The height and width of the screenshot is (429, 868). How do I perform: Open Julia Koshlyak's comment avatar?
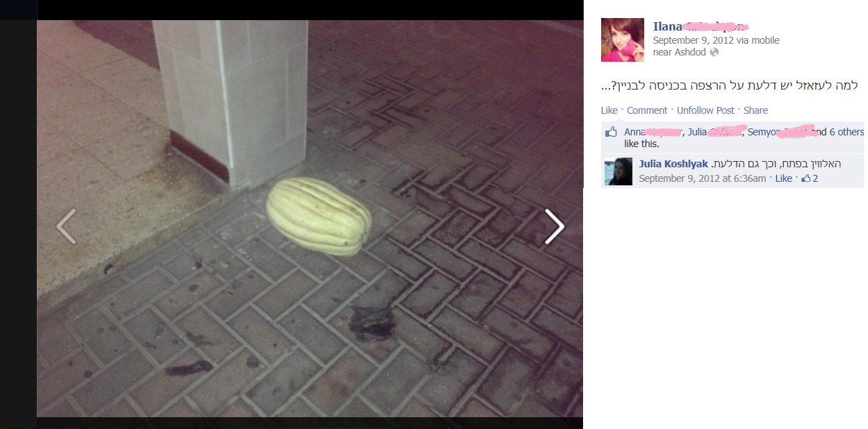(619, 171)
